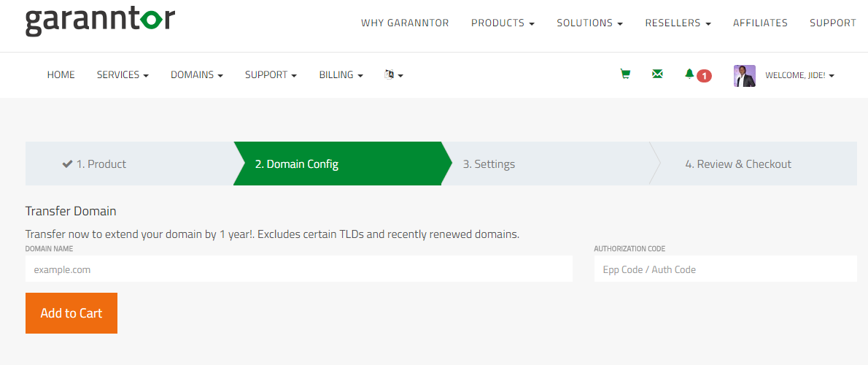Open the Welcome, Jide! account dropdown
This screenshot has height=365, width=868.
[800, 75]
